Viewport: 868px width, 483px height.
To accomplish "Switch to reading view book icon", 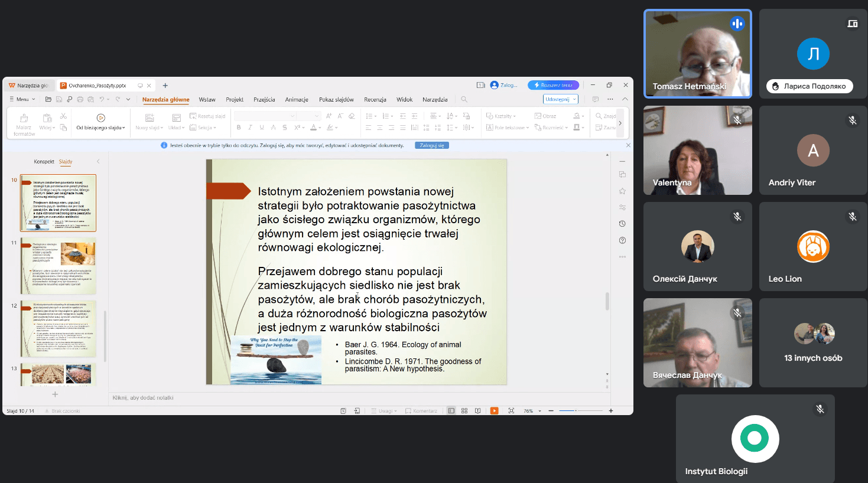I will pyautogui.click(x=478, y=411).
